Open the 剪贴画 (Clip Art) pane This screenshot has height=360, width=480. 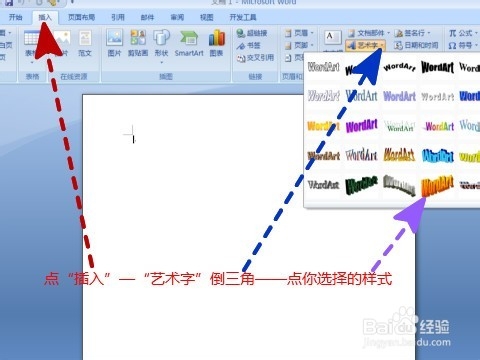[x=138, y=43]
